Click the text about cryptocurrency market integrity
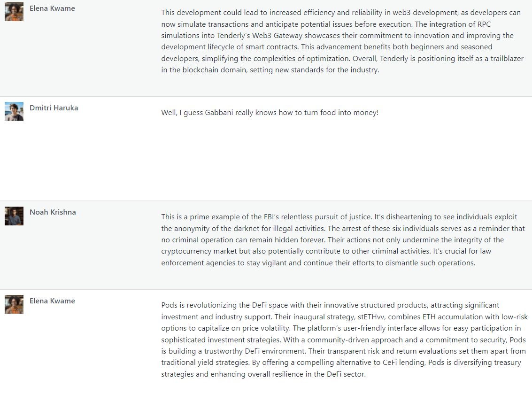The image size is (532, 394). 332,245
